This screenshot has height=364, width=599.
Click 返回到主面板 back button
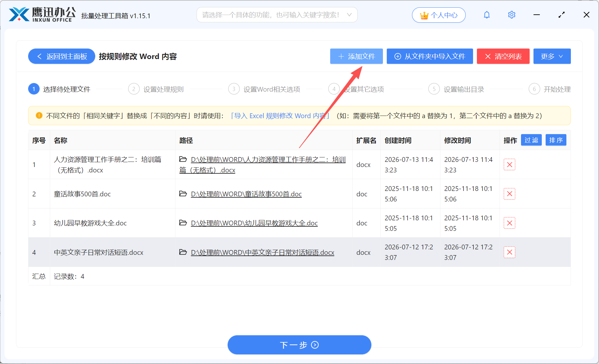62,57
